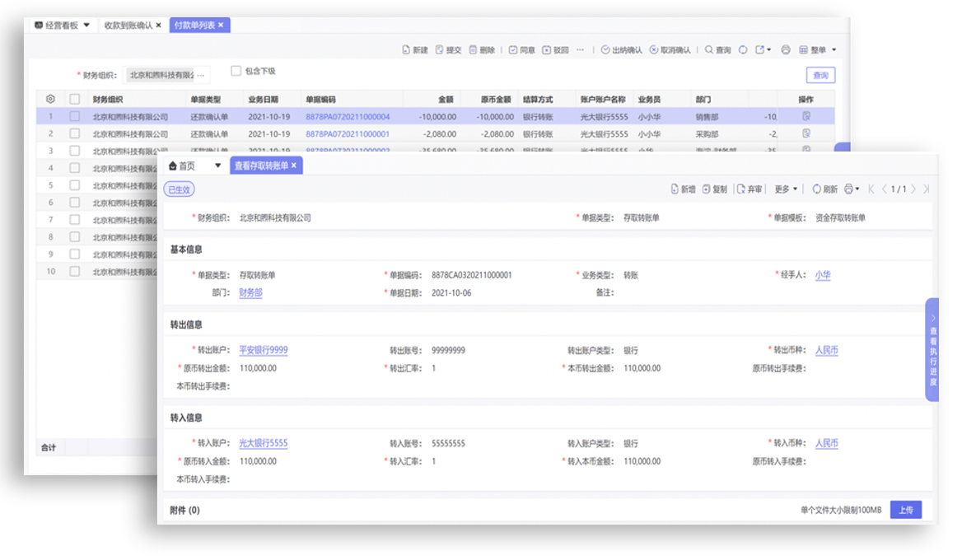The height and width of the screenshot is (560, 962).
Task: Click refresh icon in payment list toolbar
Action: click(743, 49)
